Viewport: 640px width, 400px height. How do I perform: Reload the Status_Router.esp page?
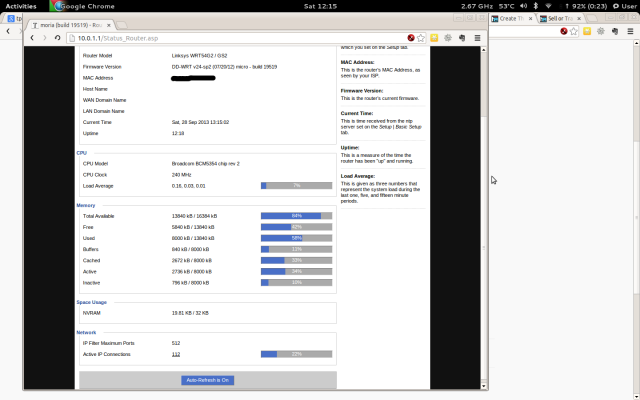(58, 38)
